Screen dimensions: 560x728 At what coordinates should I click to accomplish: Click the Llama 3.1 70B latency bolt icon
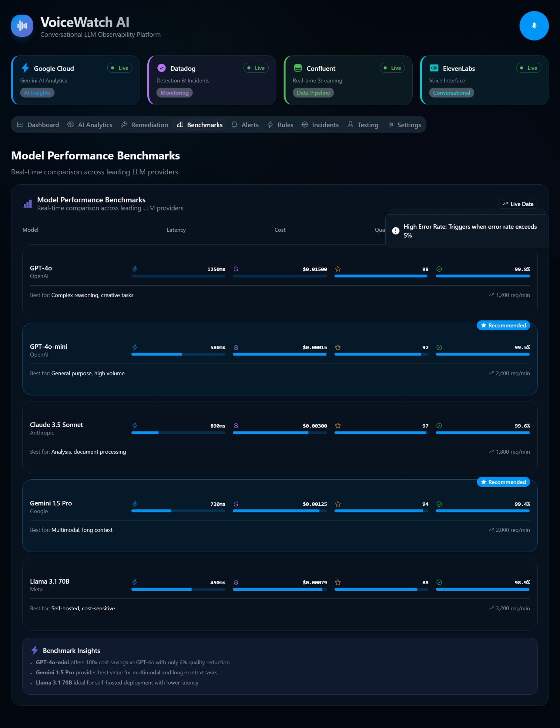135,582
